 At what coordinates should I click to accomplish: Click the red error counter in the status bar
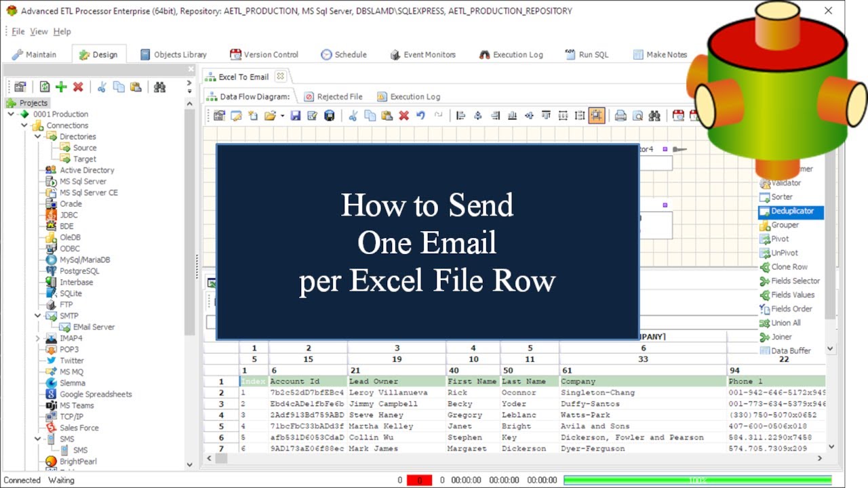coord(419,480)
